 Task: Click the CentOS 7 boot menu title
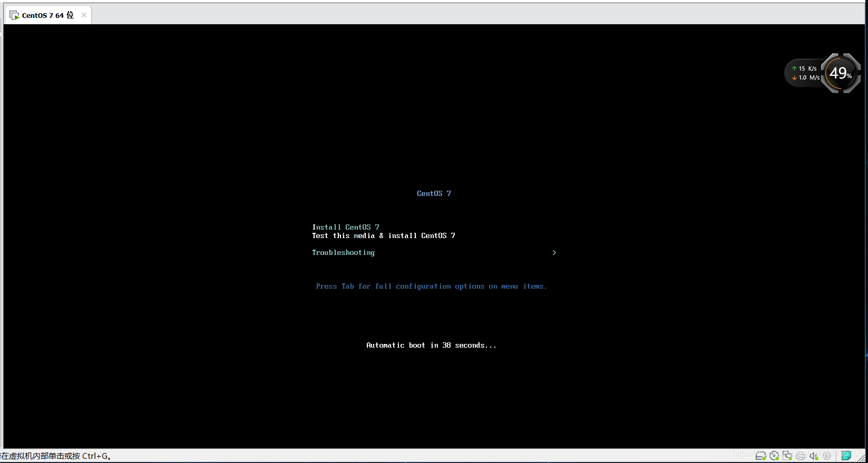[x=434, y=193]
